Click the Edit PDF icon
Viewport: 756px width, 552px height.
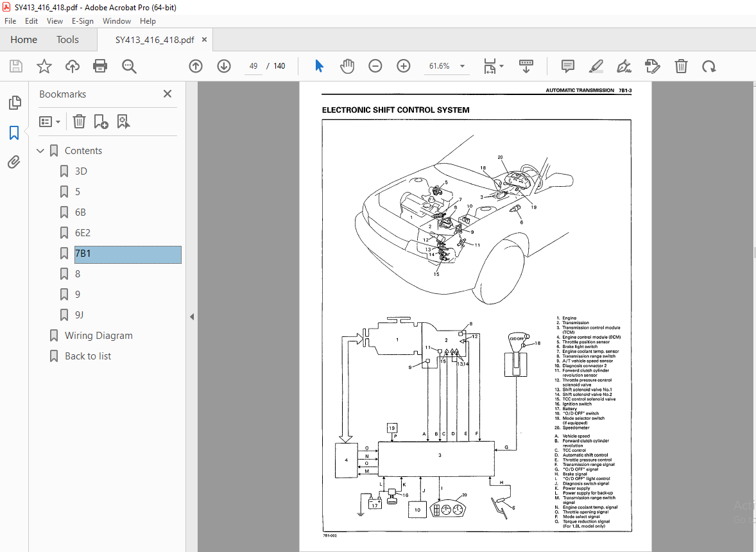pos(652,66)
